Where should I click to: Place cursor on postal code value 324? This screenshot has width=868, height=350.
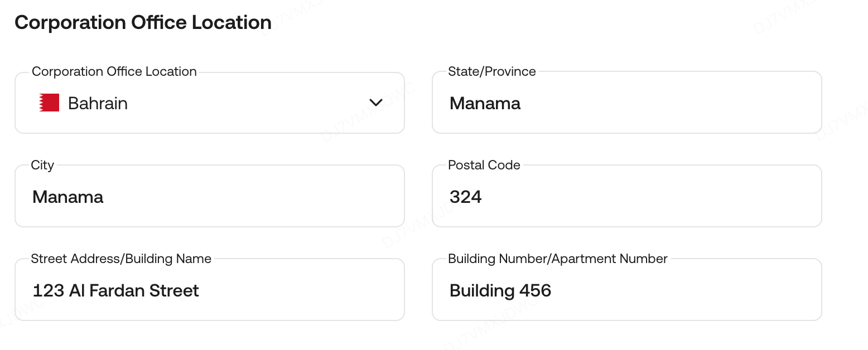point(465,197)
